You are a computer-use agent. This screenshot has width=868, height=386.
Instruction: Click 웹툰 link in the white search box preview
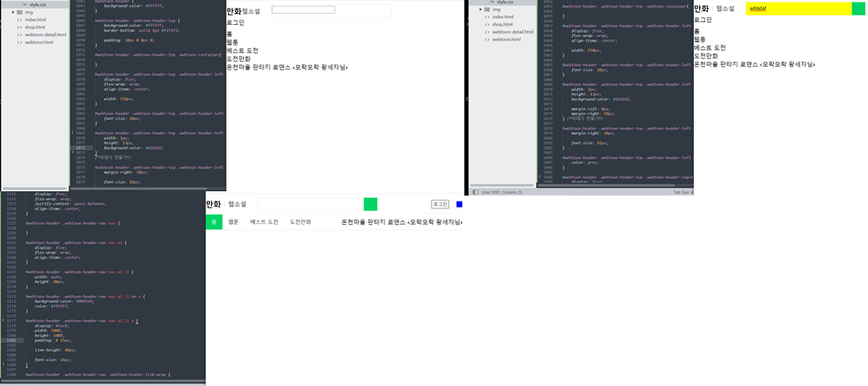232,43
